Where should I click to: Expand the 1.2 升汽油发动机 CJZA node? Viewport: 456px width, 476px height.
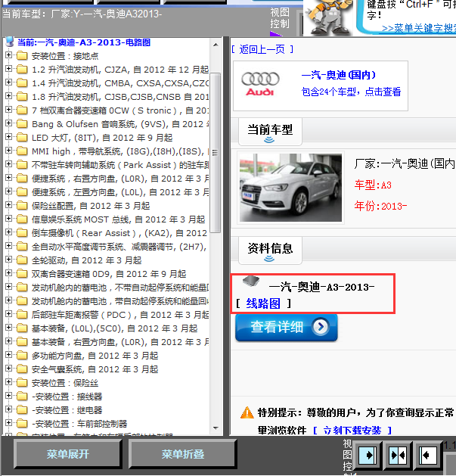(8, 69)
